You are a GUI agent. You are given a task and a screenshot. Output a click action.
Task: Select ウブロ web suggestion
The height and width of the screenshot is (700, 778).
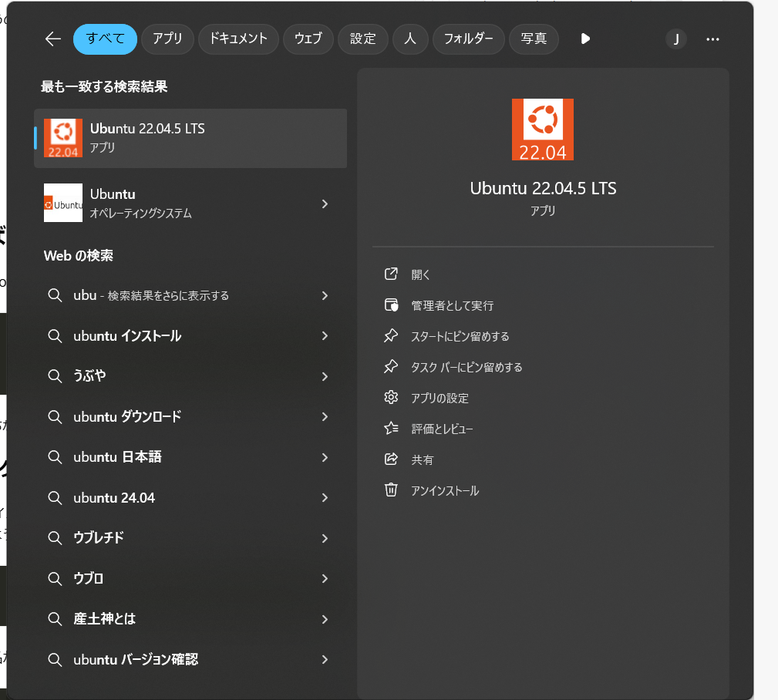click(x=190, y=578)
